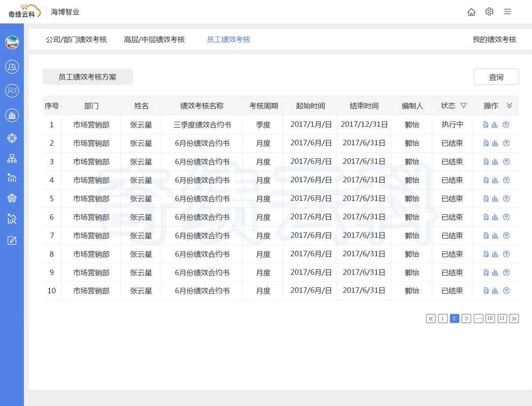Open the bar chart statistics sidebar icon
This screenshot has width=532, height=406.
(12, 115)
